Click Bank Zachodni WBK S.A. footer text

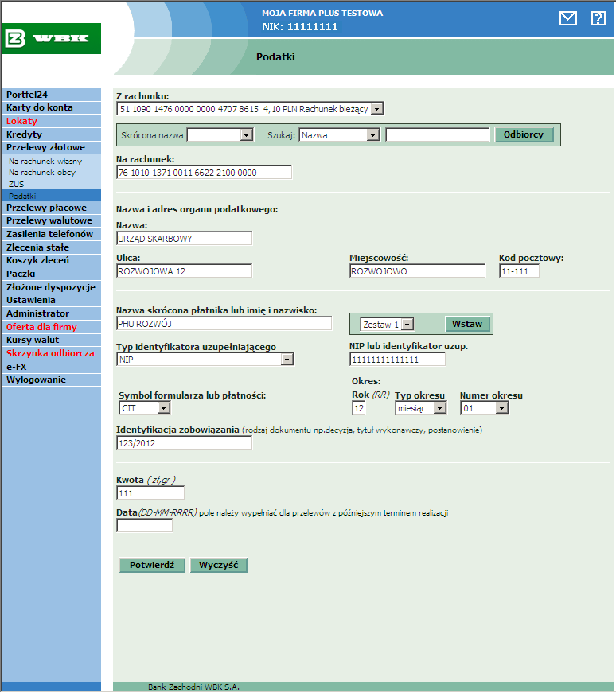193,687
